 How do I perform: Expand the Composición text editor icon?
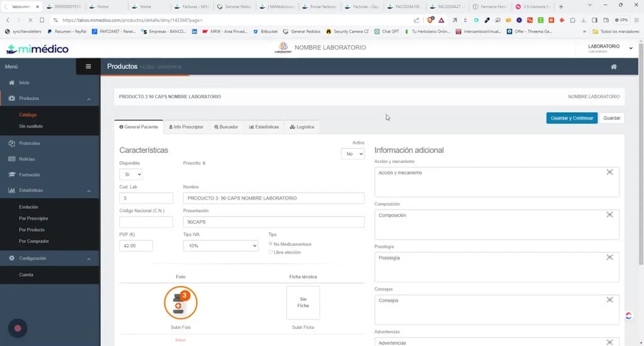tap(609, 215)
